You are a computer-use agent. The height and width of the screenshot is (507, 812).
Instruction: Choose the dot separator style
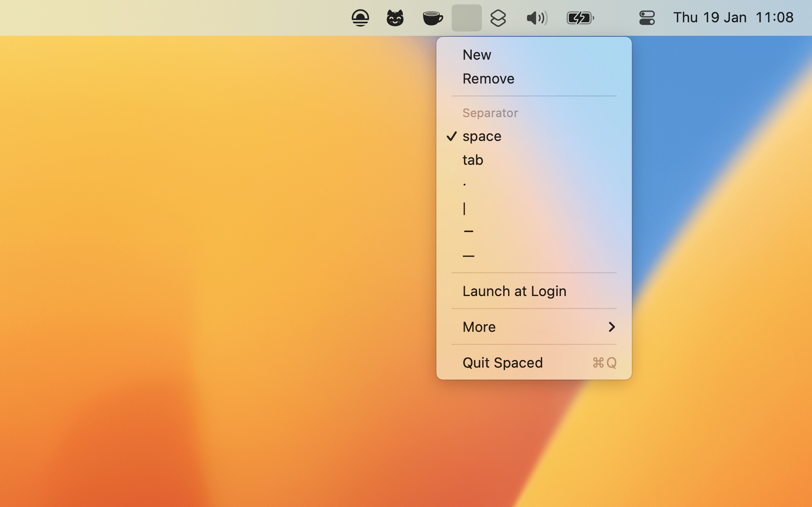pyautogui.click(x=464, y=184)
